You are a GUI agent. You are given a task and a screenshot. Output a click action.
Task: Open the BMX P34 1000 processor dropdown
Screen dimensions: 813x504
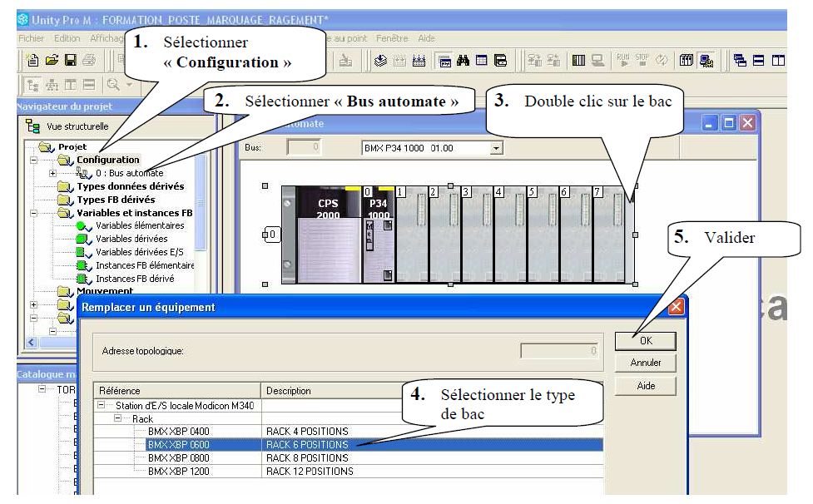496,149
